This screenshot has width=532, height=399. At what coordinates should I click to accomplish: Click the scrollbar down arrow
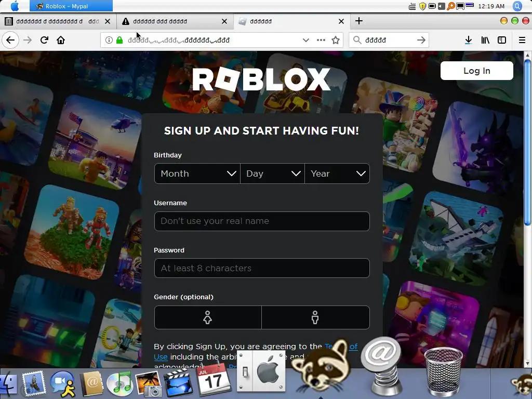point(527,363)
